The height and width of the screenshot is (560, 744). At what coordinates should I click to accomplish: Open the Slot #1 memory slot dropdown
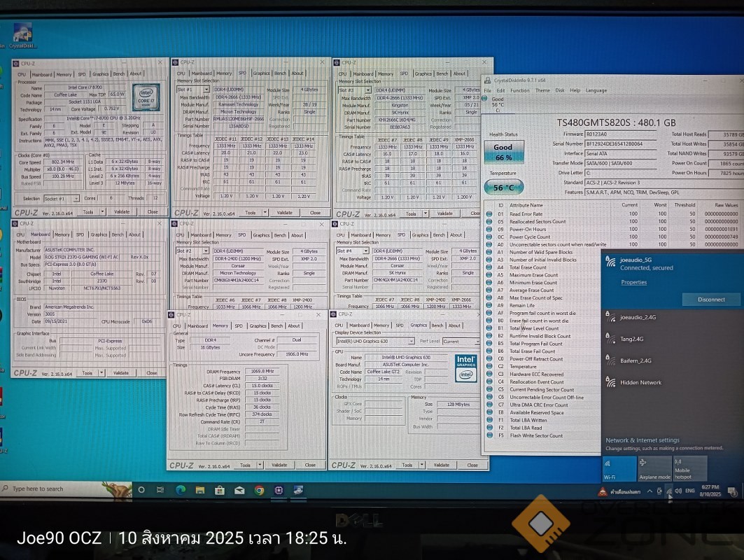[206, 90]
